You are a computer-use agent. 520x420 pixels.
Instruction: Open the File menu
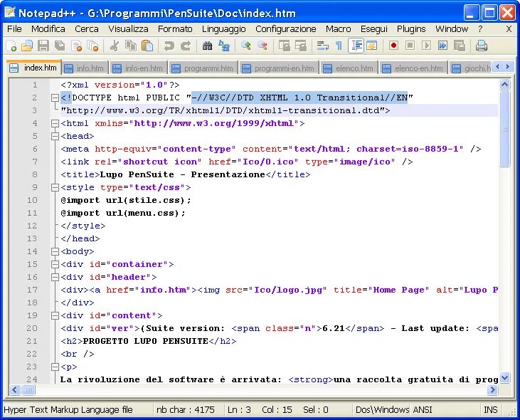(14, 29)
